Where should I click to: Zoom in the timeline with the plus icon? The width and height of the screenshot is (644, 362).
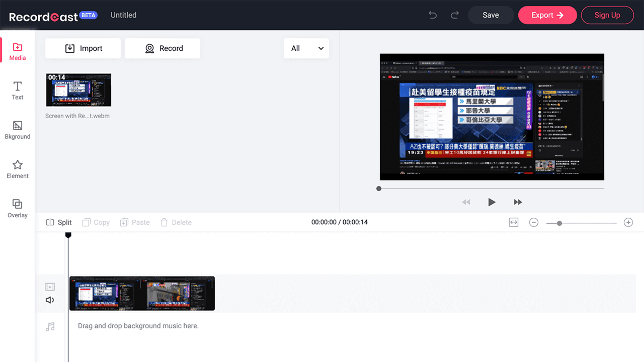[628, 222]
